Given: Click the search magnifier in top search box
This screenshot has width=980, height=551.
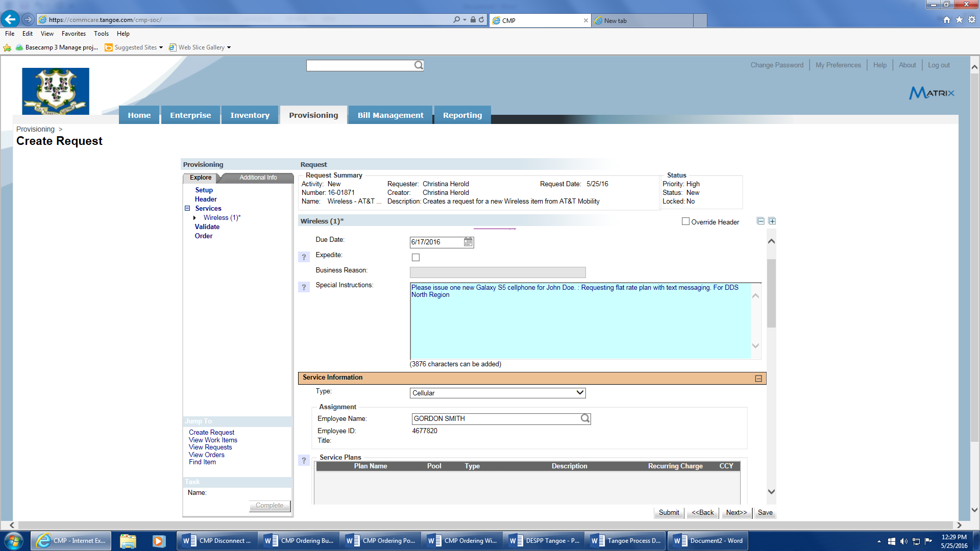Looking at the screenshot, I should pos(419,65).
